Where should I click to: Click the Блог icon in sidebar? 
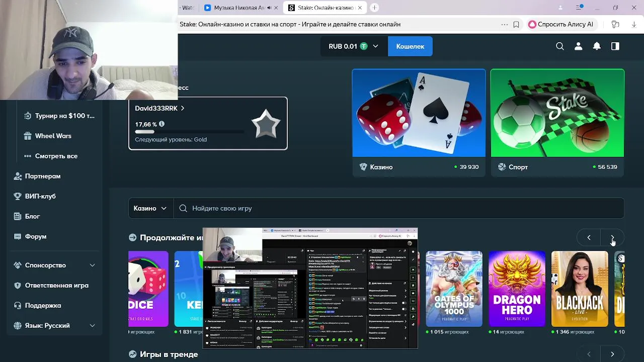(x=18, y=216)
